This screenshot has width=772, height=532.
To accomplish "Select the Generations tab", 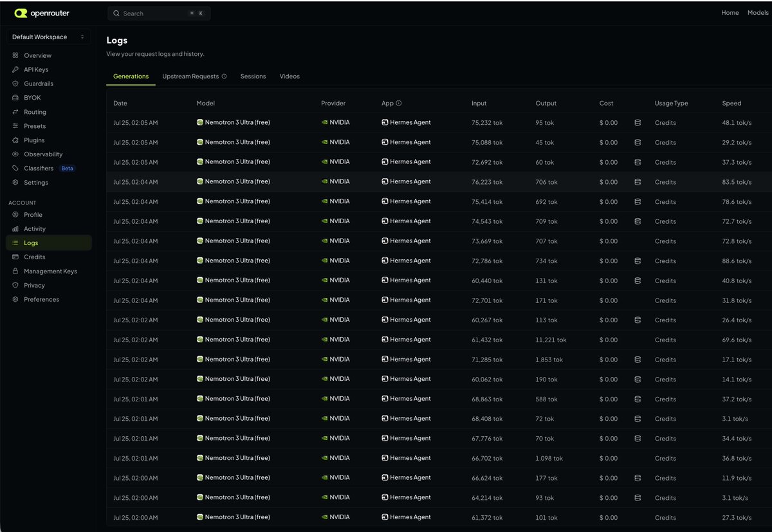I will [x=131, y=76].
